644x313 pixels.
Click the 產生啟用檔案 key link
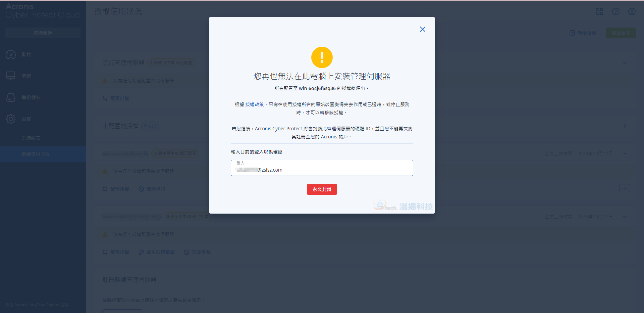point(157,252)
